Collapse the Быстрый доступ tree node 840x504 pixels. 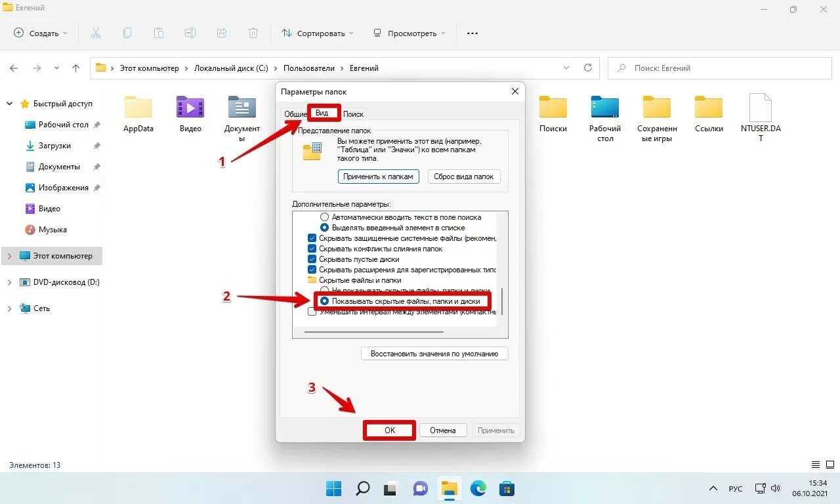pos(9,104)
